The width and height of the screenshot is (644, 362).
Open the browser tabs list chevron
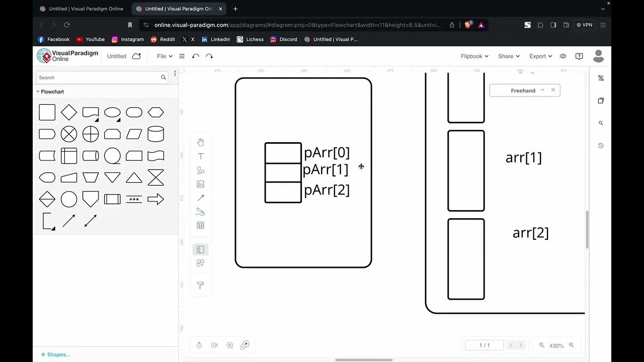603,9
